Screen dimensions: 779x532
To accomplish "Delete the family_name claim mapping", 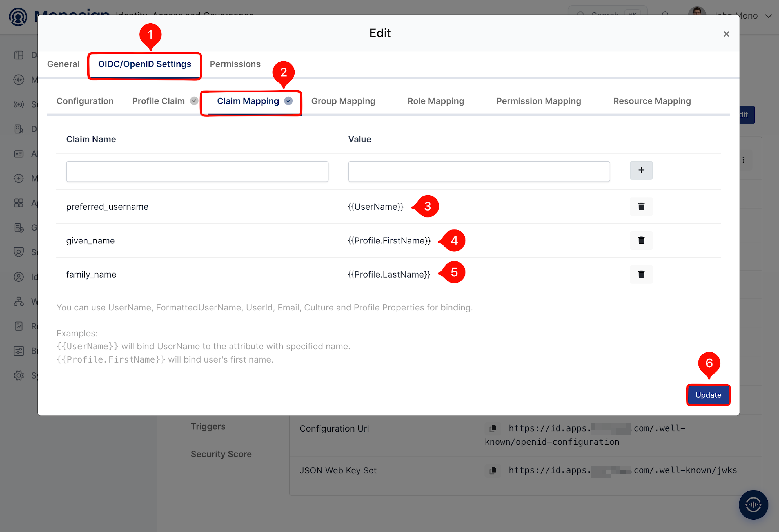I will 641,274.
